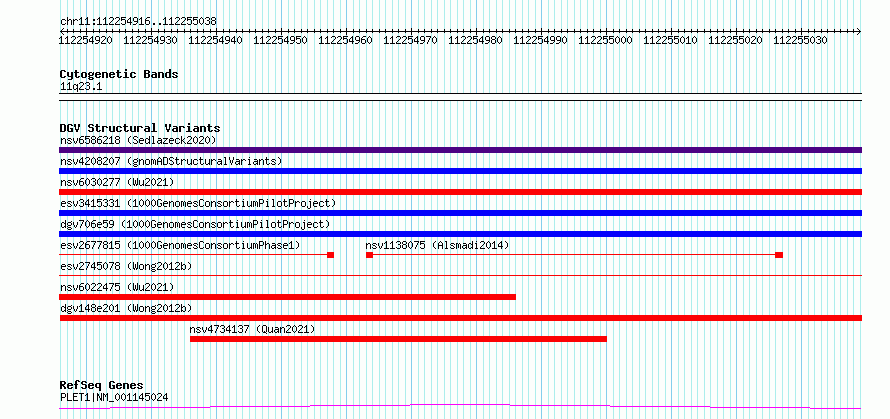The width and height of the screenshot is (890, 419).
Task: Click ruler coordinate 112254980
Action: point(476,40)
